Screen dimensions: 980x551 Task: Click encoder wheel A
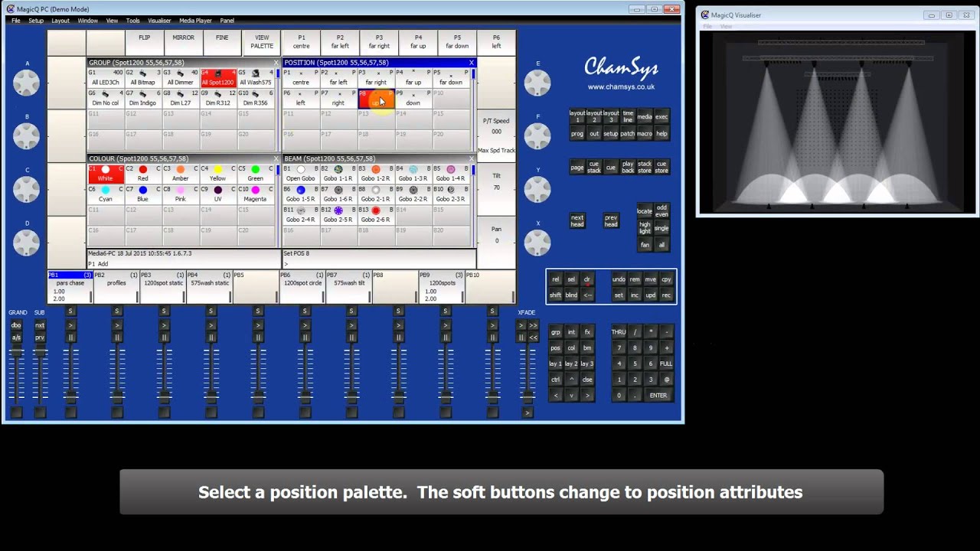coord(27,83)
